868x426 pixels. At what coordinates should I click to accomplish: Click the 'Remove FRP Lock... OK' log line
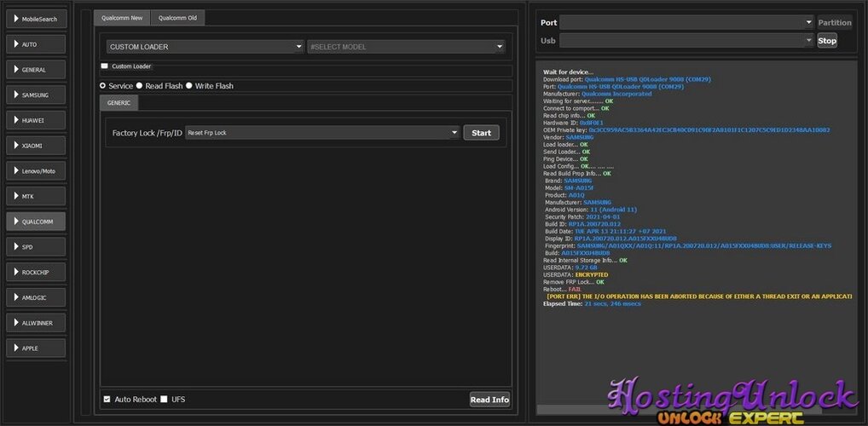(574, 282)
